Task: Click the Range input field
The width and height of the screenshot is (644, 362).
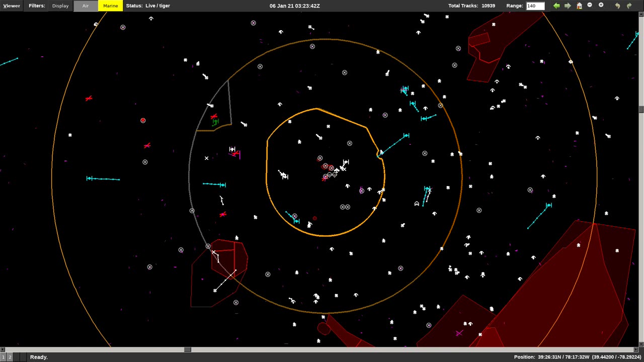Action: pos(535,6)
